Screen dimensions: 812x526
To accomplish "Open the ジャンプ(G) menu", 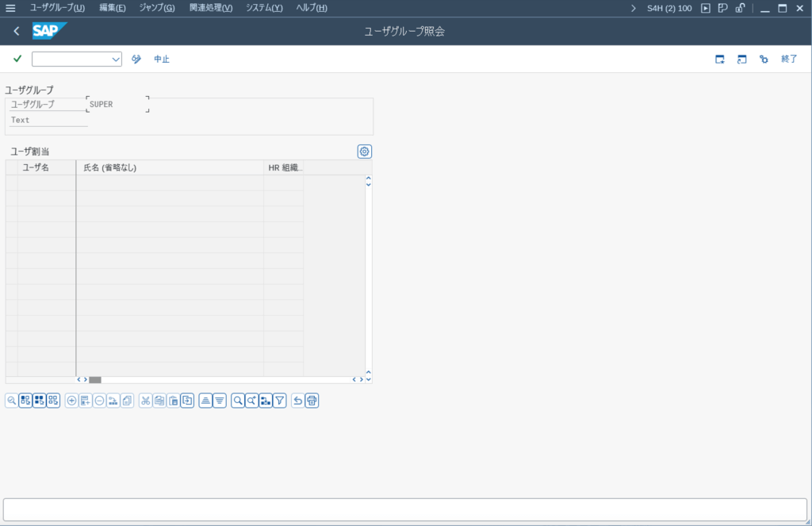I will [157, 8].
